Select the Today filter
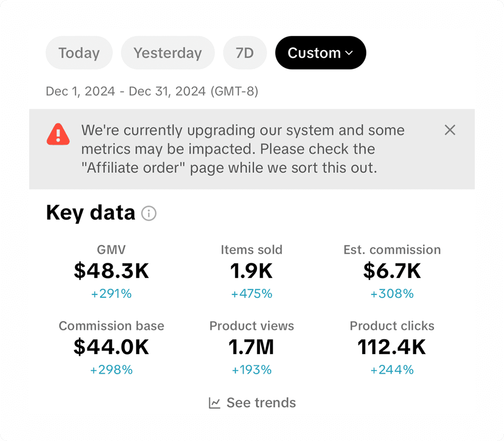This screenshot has width=504, height=441. click(79, 53)
